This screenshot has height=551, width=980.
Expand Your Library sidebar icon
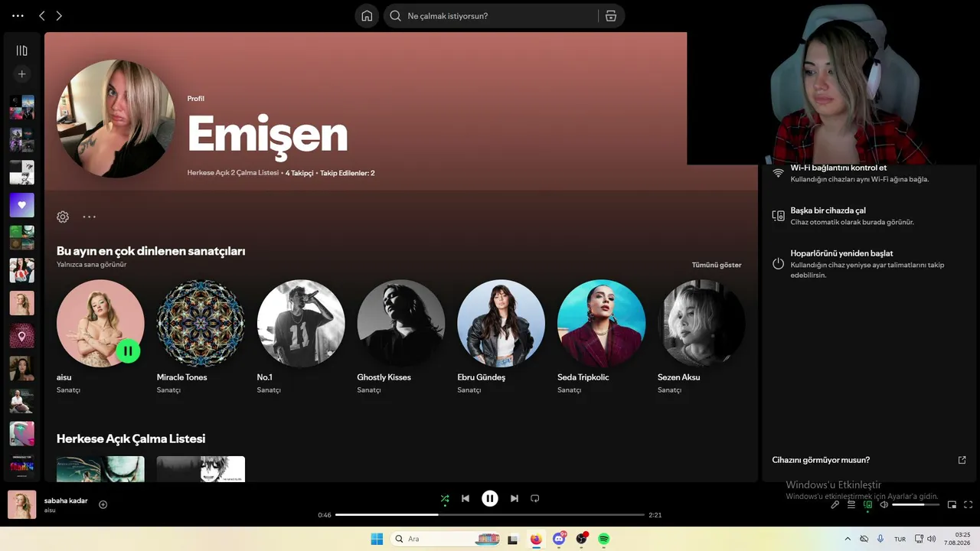point(22,51)
